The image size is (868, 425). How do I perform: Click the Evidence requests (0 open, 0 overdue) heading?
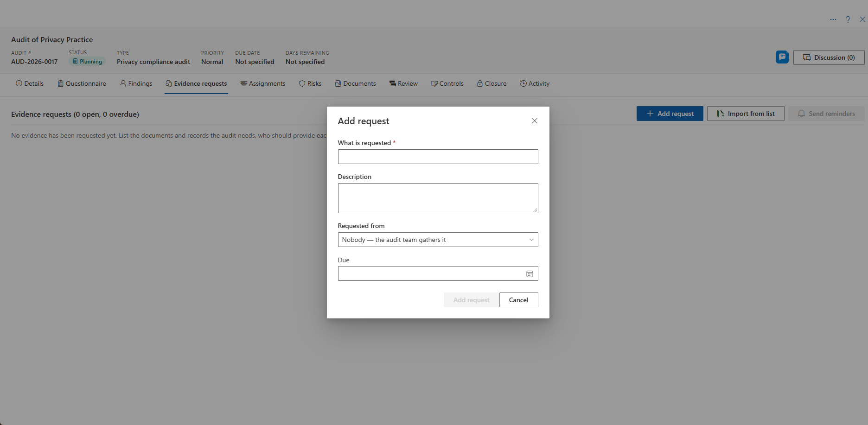pyautogui.click(x=75, y=114)
